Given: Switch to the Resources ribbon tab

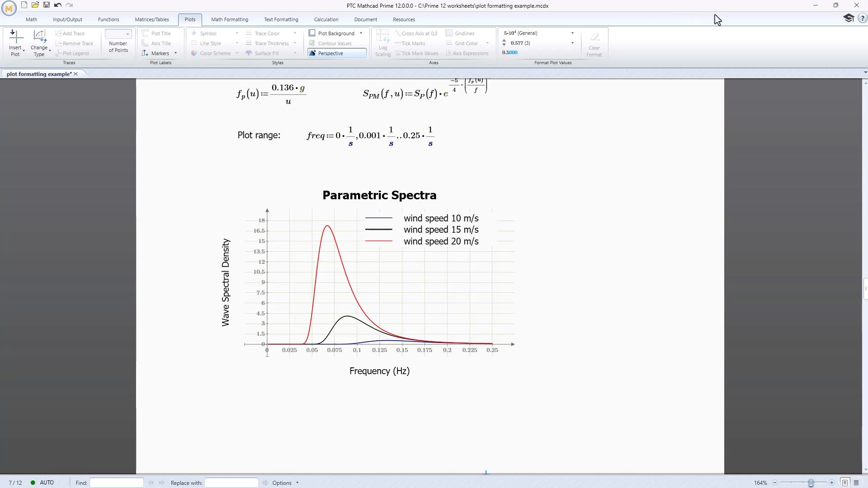Looking at the screenshot, I should (404, 19).
